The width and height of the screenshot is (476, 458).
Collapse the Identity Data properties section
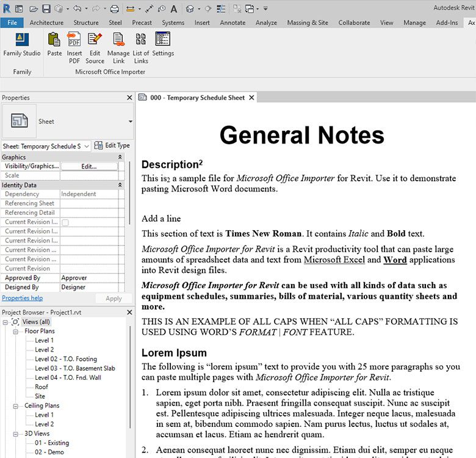pos(120,185)
